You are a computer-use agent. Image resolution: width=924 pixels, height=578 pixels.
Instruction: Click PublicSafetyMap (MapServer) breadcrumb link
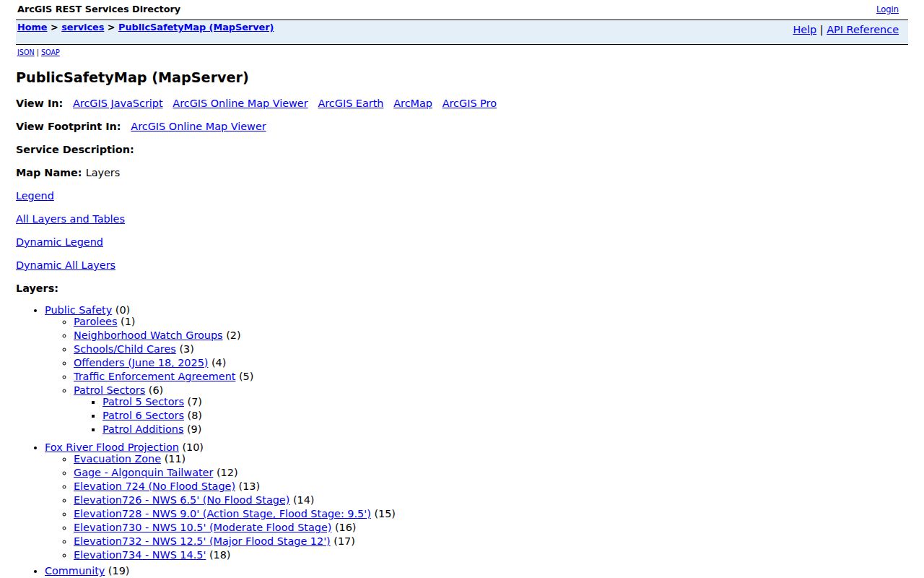coord(196,27)
